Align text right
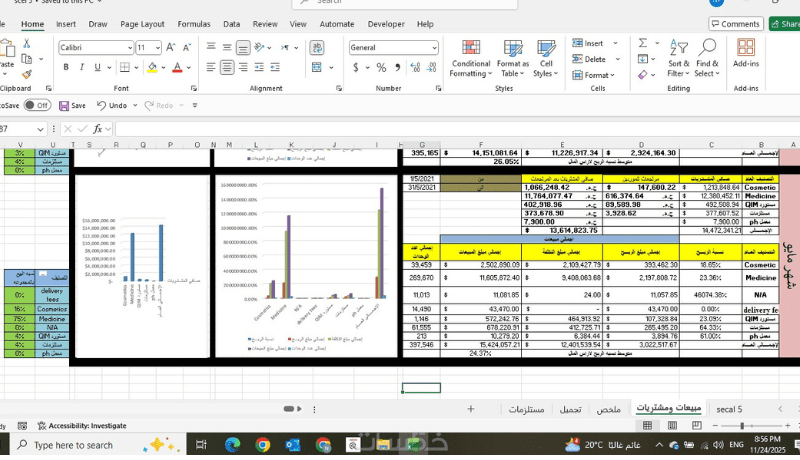 pyautogui.click(x=243, y=67)
